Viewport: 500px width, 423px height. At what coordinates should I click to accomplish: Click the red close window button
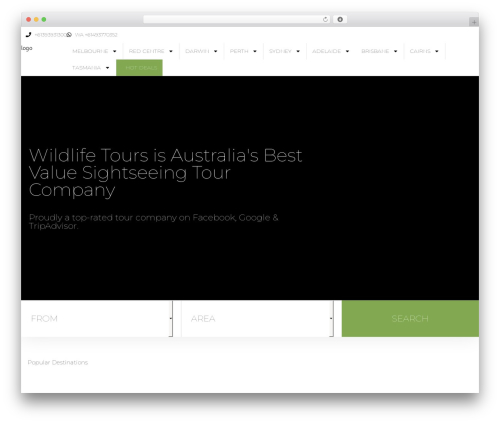tap(29, 20)
